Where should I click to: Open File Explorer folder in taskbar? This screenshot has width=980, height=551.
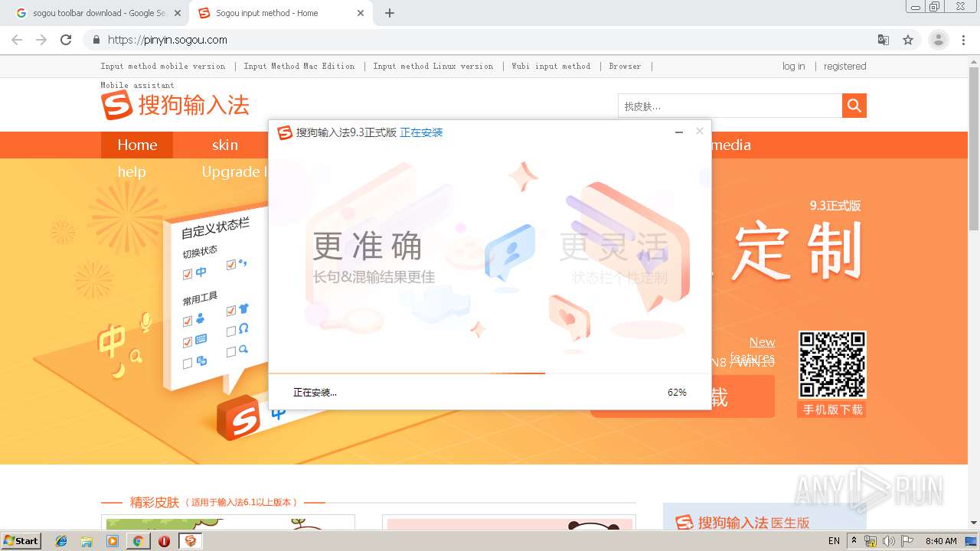coord(87,541)
